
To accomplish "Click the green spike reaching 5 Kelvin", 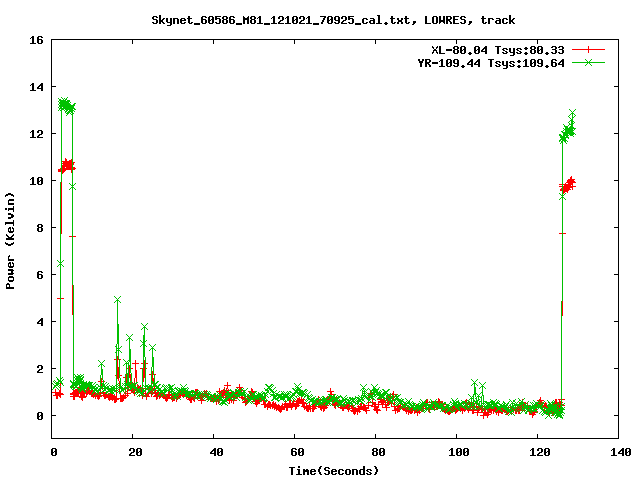I will 118,300.
